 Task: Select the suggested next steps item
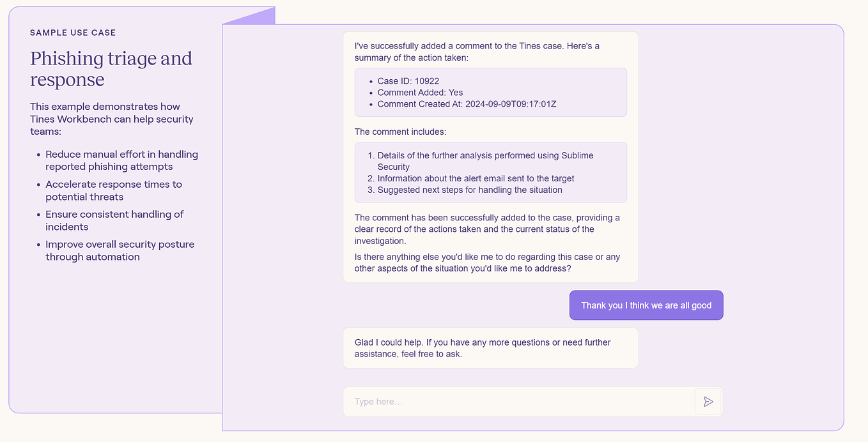(x=465, y=190)
